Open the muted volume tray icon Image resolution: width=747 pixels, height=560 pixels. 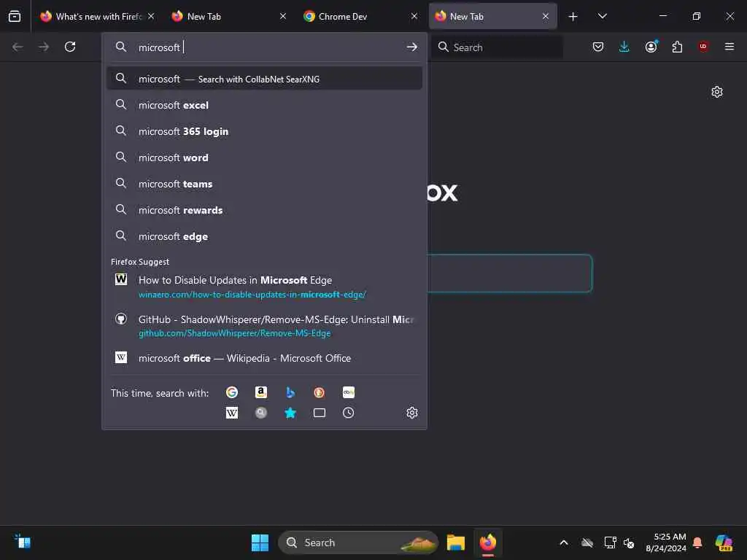click(629, 542)
